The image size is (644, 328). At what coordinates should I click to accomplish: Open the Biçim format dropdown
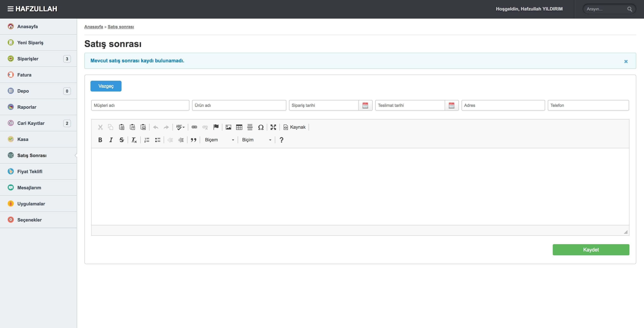click(x=256, y=140)
